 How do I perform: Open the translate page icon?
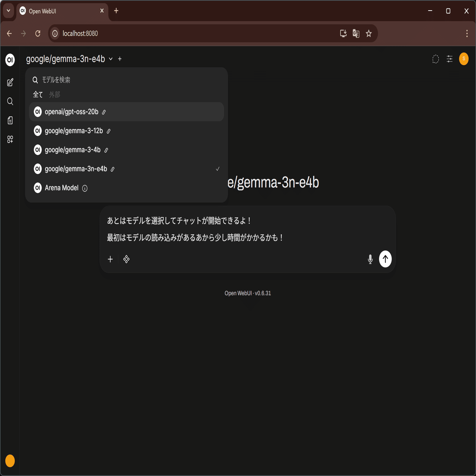(356, 33)
